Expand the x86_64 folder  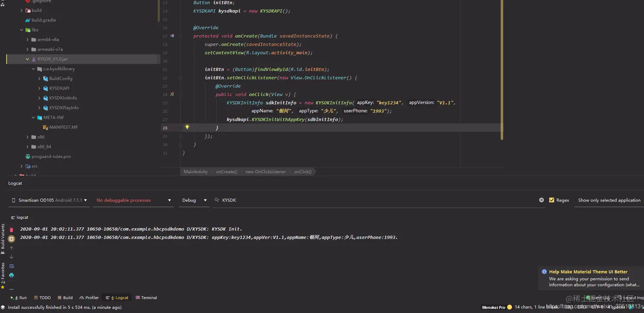[x=28, y=147]
